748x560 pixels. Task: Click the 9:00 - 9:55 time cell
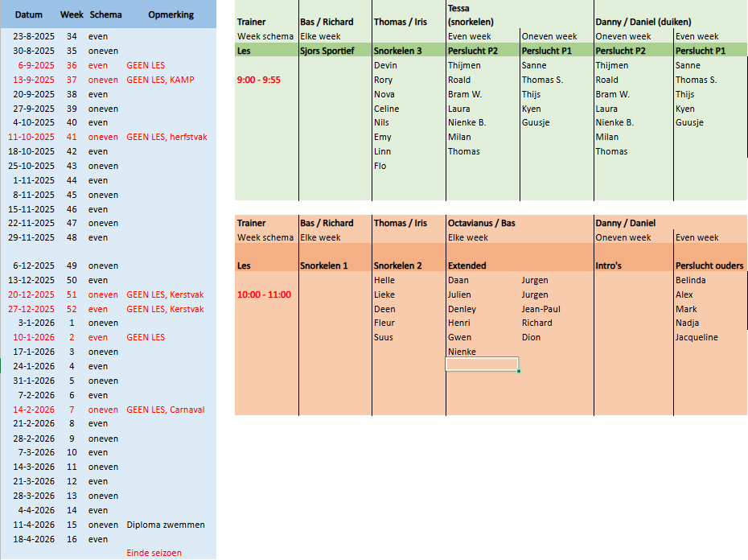point(258,80)
